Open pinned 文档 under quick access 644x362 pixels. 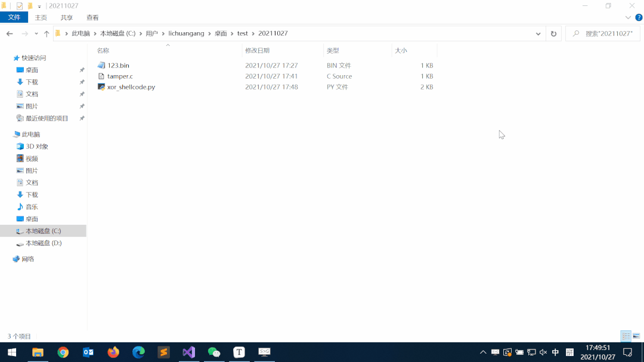click(x=32, y=94)
